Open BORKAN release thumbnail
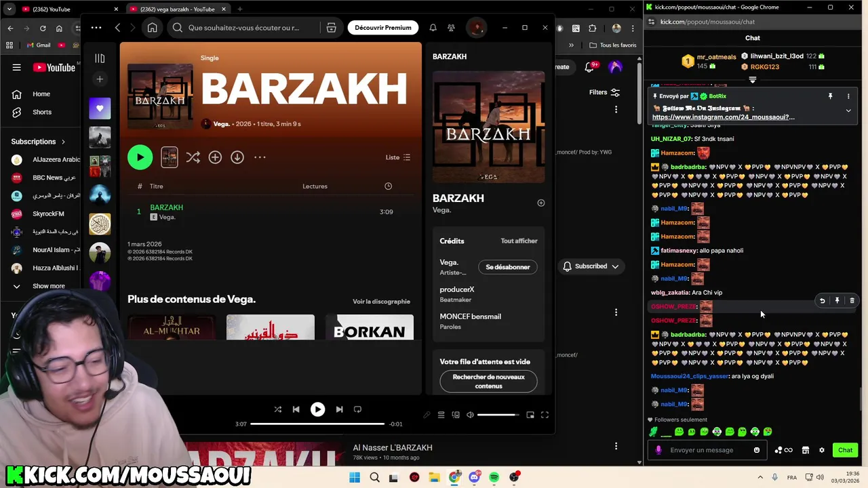Screen dimensions: 868x488 pos(370,327)
